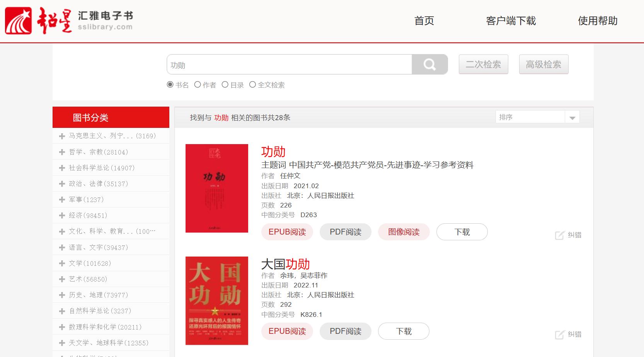
Task: Go to 首页 in top navigation
Action: tap(424, 21)
